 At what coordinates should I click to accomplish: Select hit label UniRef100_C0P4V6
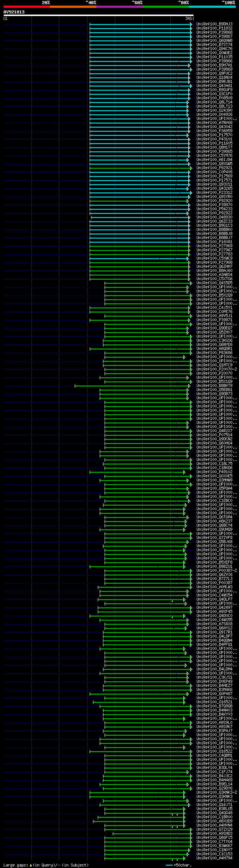(x=214, y=172)
